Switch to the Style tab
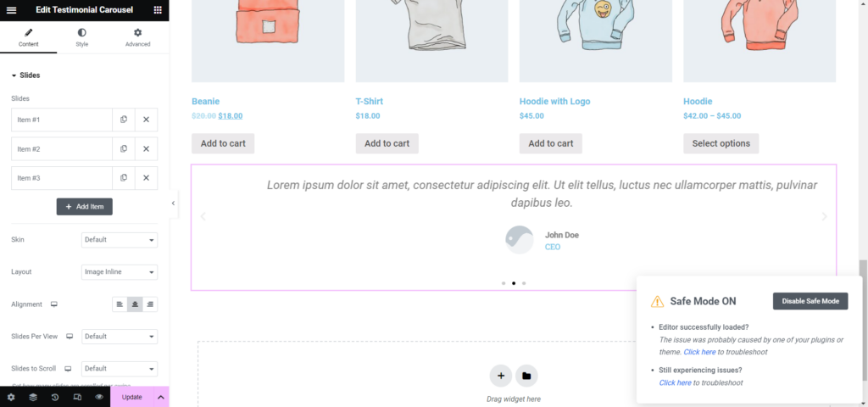868x407 pixels. pyautogui.click(x=82, y=37)
